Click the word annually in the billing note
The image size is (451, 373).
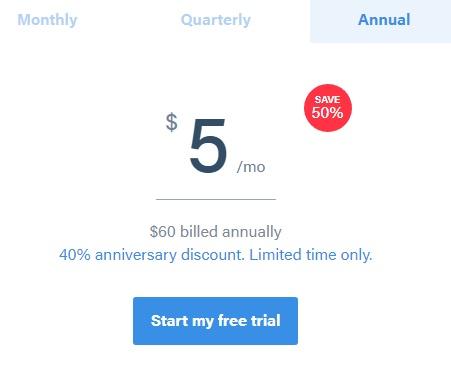252,232
